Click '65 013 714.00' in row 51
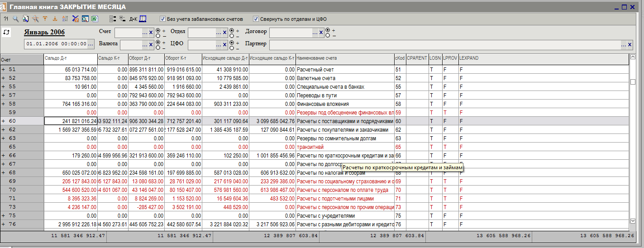Viewport: 644px width, 248px height. pyautogui.click(x=81, y=70)
